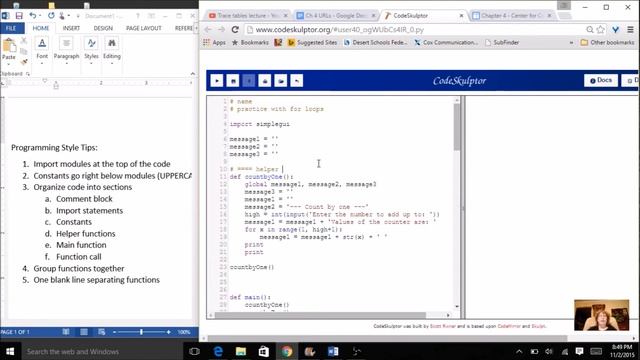Screen dimensions: 640x360
Task: Expand the Editing group dropdown
Action: (x=111, y=63)
